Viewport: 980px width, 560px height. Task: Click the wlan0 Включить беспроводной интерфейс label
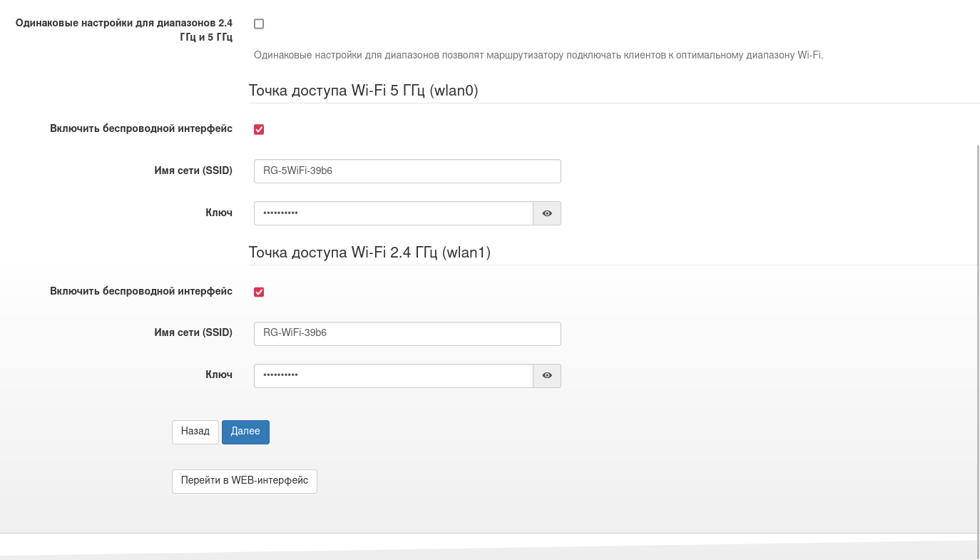[x=141, y=129]
